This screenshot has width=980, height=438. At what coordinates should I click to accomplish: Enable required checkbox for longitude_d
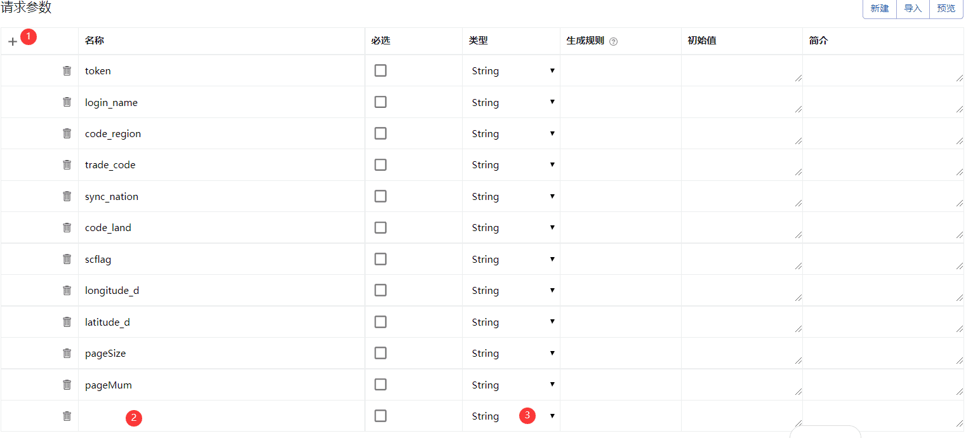(380, 290)
